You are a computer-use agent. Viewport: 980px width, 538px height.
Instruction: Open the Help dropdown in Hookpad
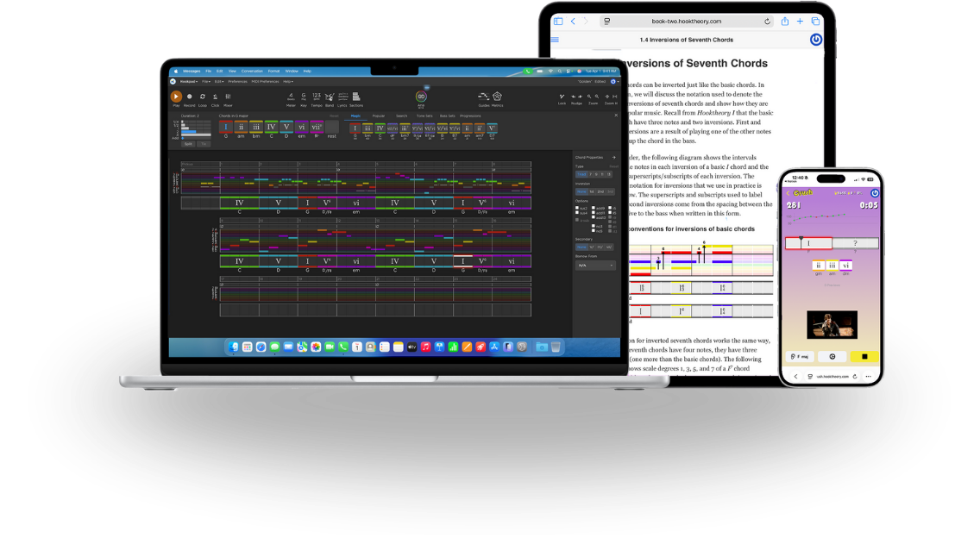[288, 81]
